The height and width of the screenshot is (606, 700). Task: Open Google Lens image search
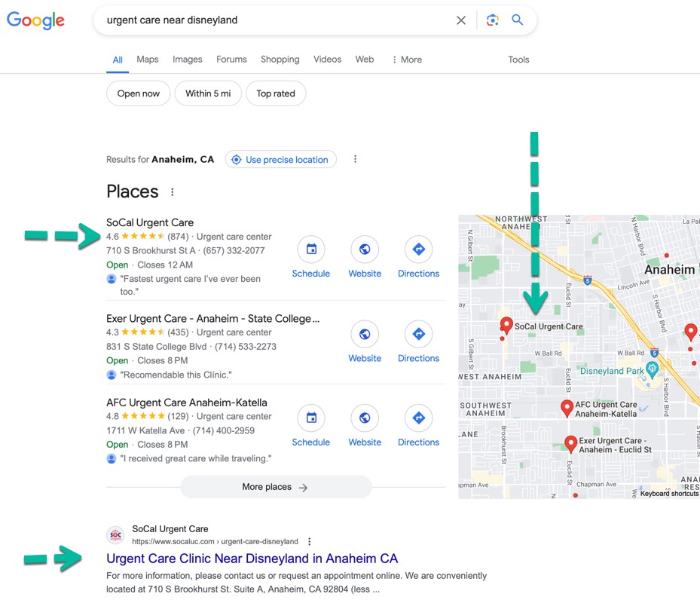click(492, 20)
